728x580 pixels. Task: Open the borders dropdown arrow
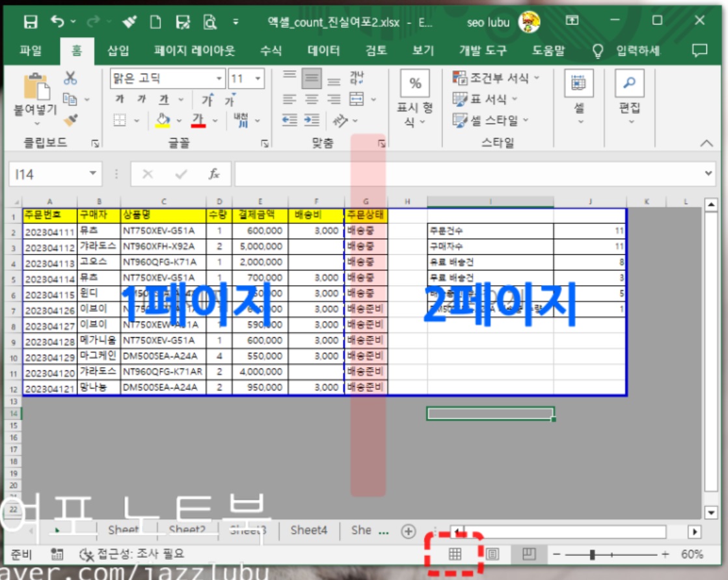tap(137, 120)
